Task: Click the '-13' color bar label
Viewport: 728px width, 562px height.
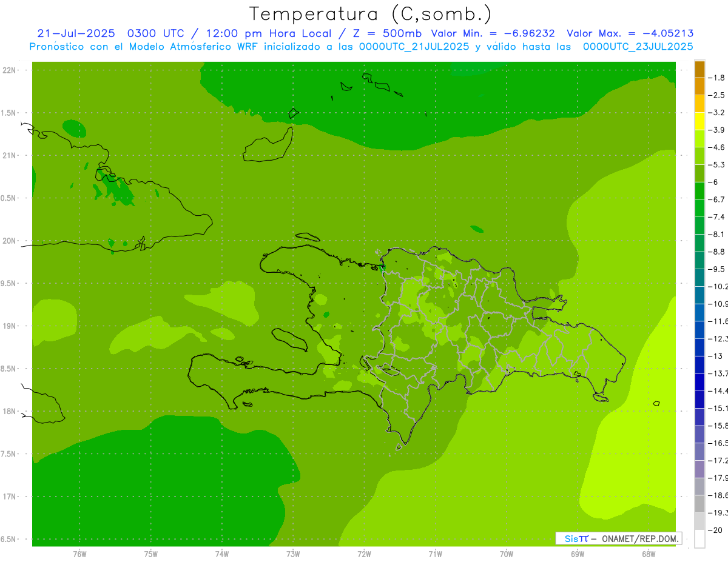Action: tap(716, 356)
